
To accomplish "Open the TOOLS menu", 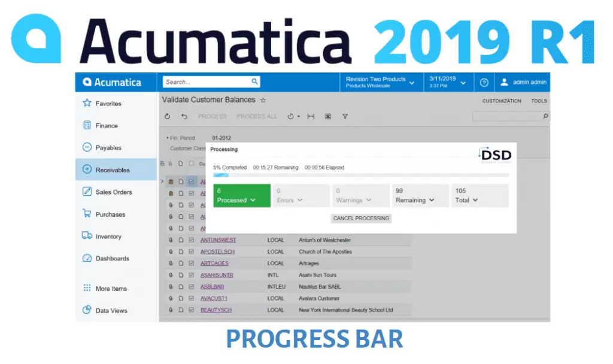I will point(539,101).
